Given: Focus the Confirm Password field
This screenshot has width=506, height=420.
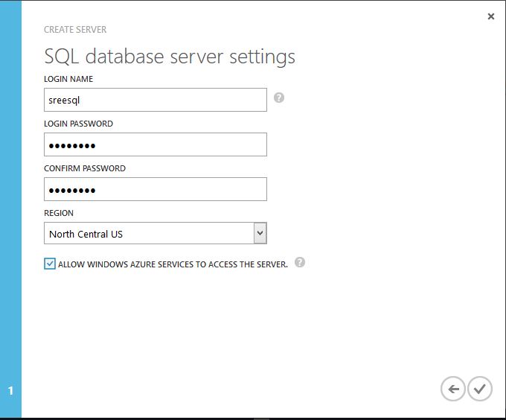Looking at the screenshot, I should pyautogui.click(x=155, y=189).
